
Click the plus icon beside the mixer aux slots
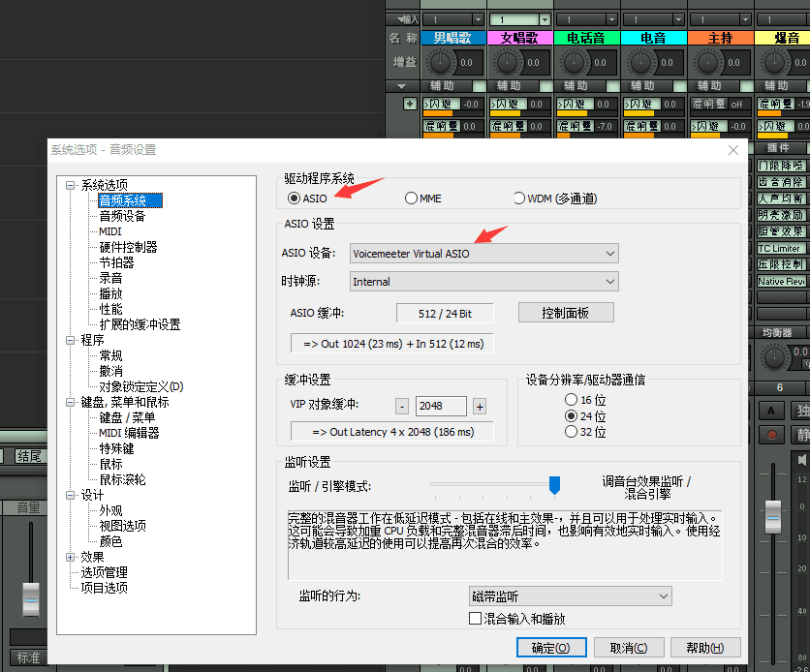pyautogui.click(x=410, y=104)
